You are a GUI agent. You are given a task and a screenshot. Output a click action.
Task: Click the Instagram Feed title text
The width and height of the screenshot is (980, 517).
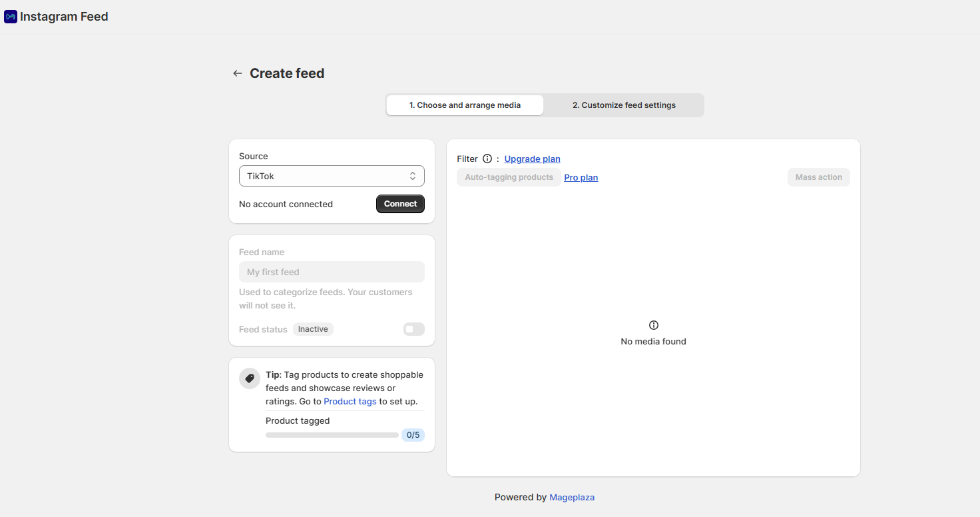tap(64, 17)
